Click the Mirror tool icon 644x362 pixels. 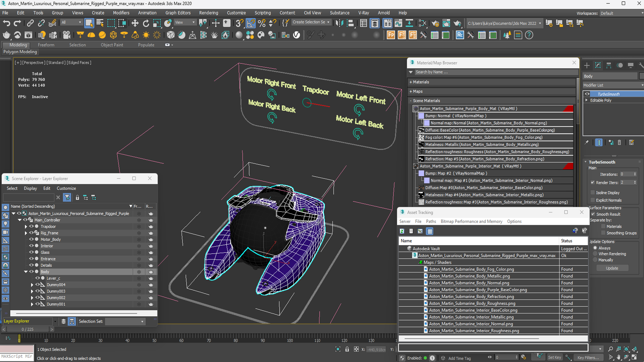coord(339,23)
